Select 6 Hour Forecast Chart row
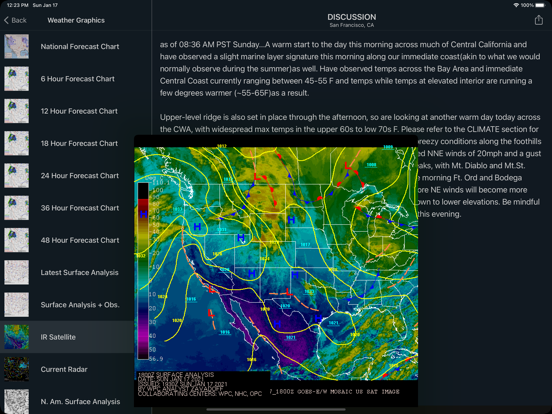Screen dimensions: 552x414 click(76, 79)
